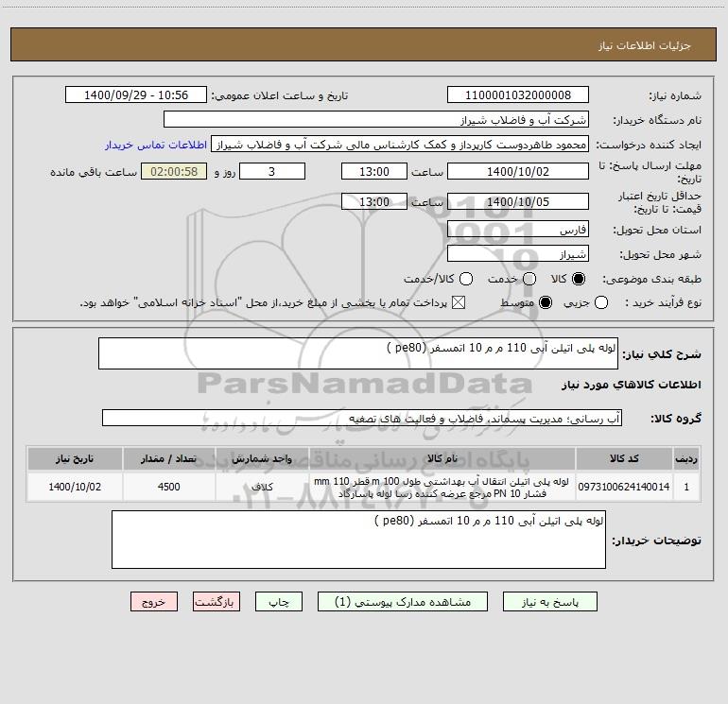
Task: Click the row number 1 cell
Action: (x=686, y=487)
